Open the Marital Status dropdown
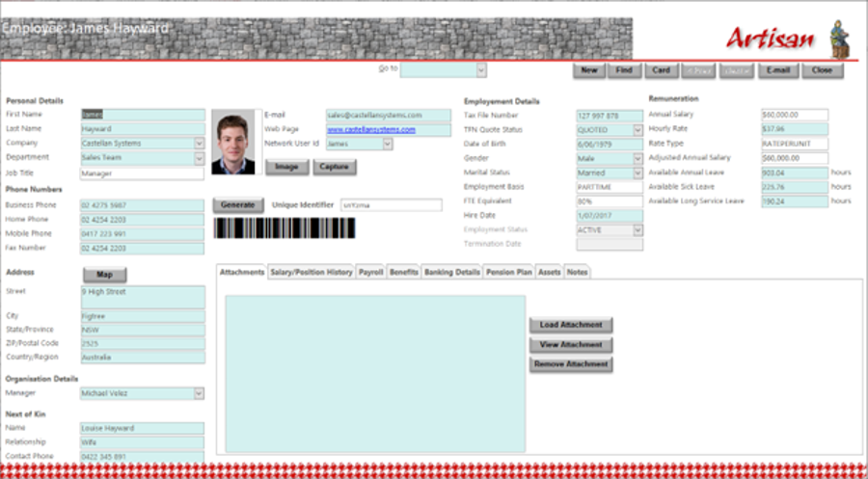 coord(637,173)
